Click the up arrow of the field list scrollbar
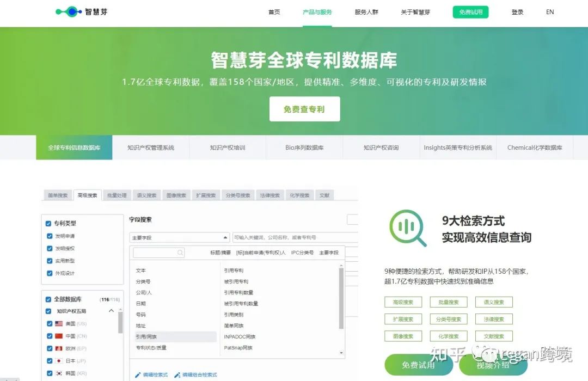This screenshot has height=381, width=588. (341, 266)
